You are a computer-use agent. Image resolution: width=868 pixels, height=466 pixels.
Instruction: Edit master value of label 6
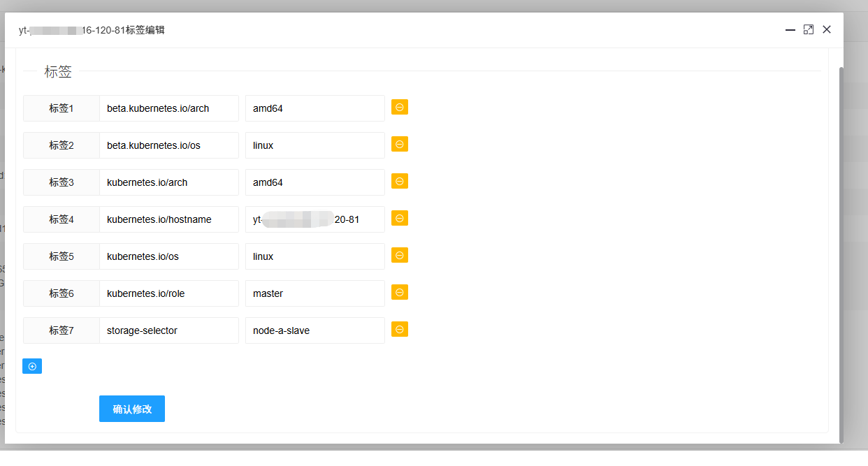315,293
